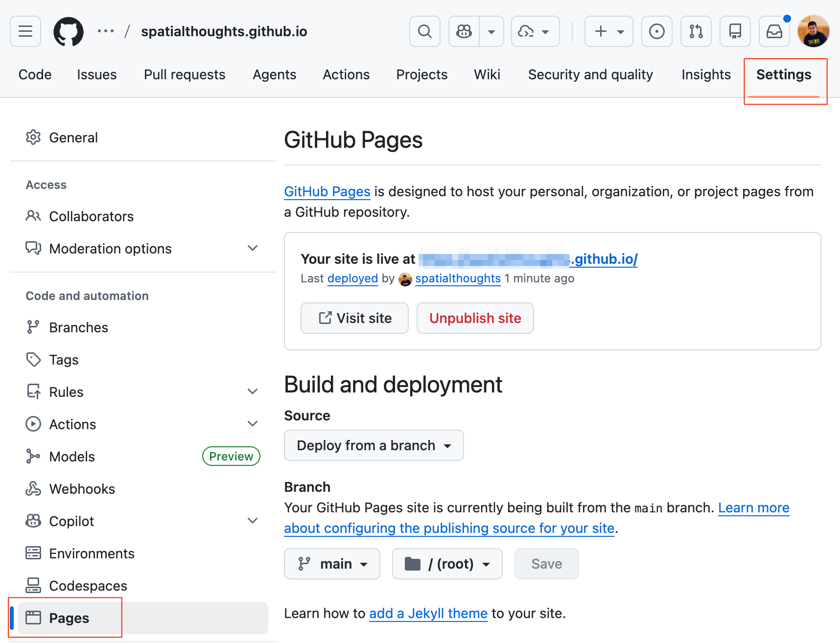This screenshot has width=840, height=644.
Task: Open the search magnifier icon
Action: click(424, 31)
